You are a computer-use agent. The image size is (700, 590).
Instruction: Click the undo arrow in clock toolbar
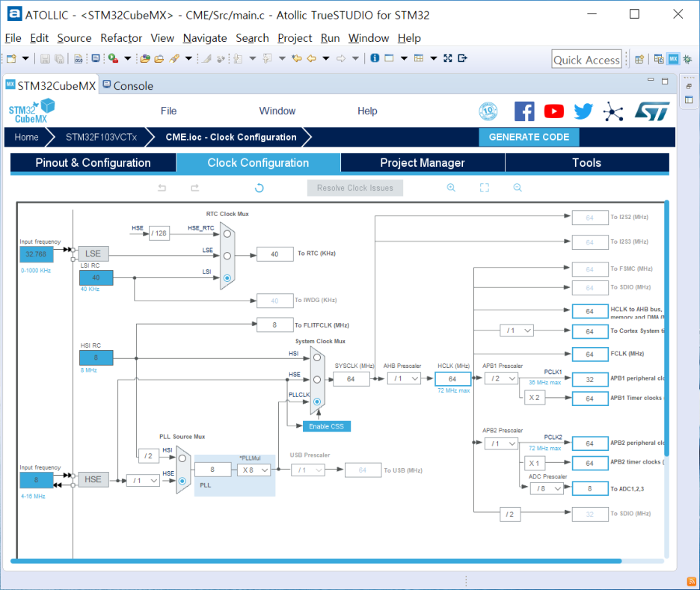click(162, 188)
